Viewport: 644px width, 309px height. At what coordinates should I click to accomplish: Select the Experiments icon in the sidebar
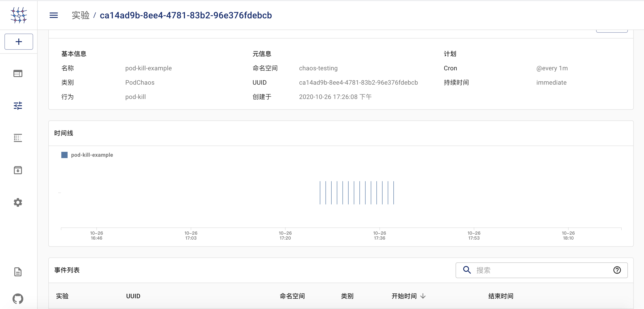click(17, 106)
